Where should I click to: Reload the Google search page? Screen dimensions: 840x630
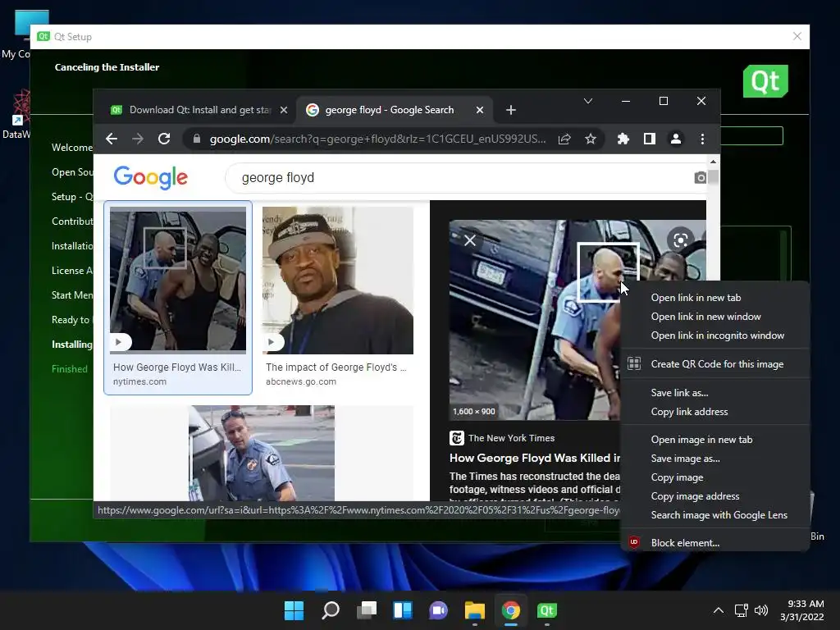pyautogui.click(x=164, y=139)
